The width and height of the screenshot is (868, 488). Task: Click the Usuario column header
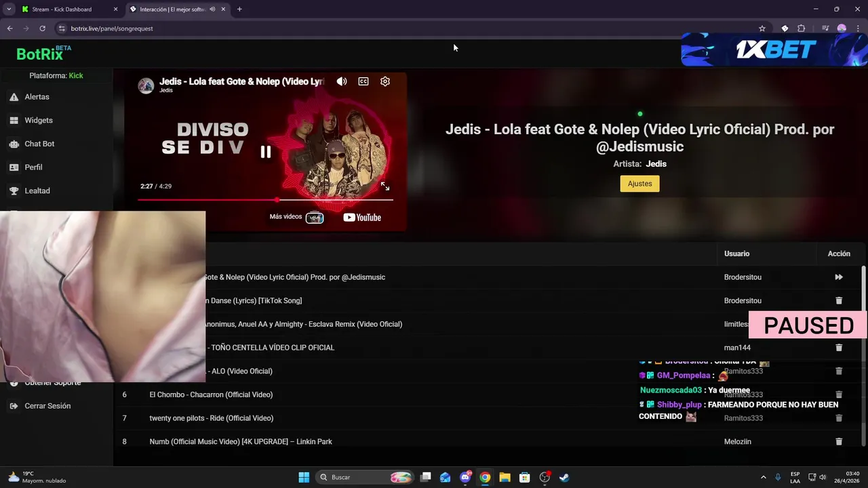tap(736, 253)
